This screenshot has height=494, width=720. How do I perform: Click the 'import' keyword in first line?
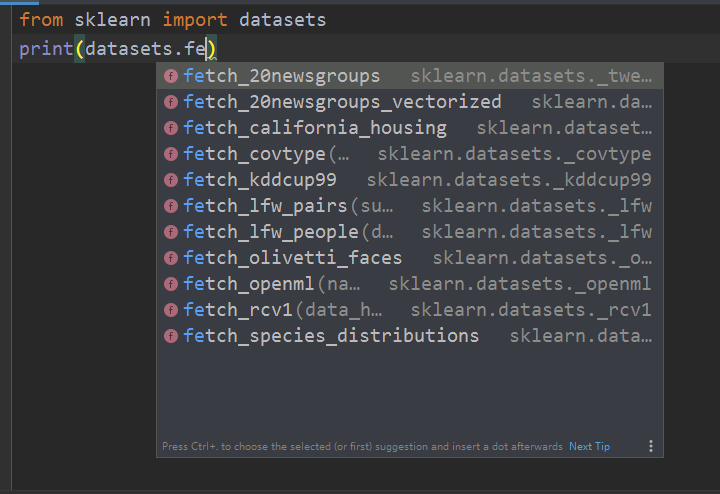click(x=195, y=20)
